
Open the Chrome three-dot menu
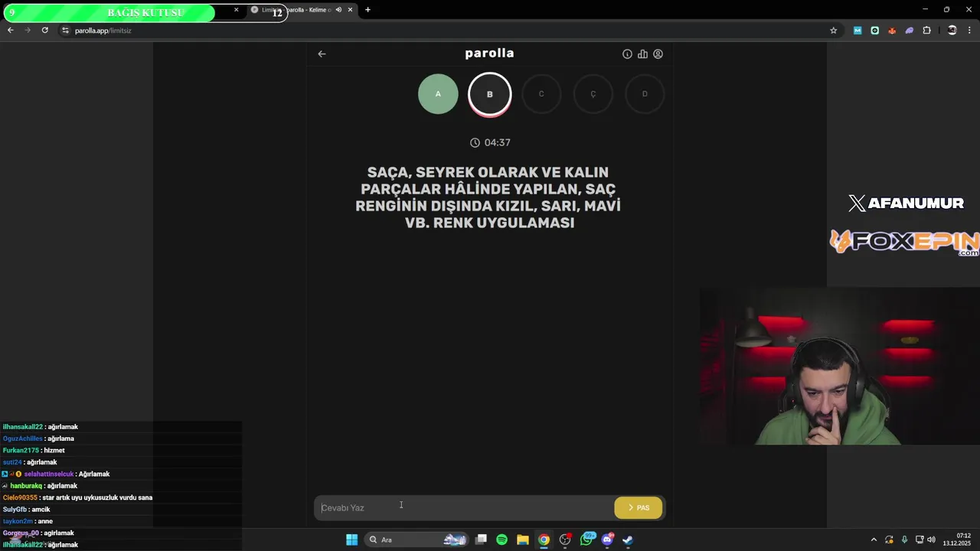tap(970, 31)
